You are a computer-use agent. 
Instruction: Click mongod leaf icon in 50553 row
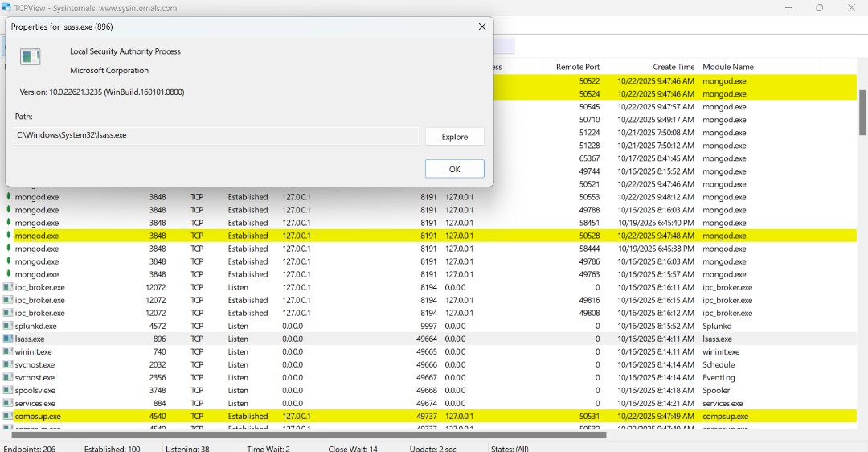click(8, 196)
